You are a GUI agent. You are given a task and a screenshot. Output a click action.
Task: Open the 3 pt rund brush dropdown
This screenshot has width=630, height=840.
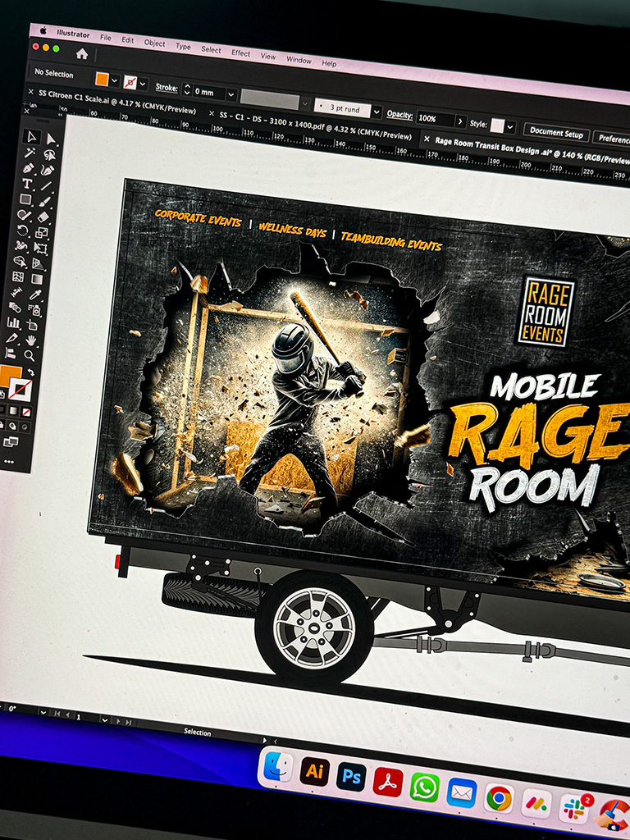pos(377,112)
